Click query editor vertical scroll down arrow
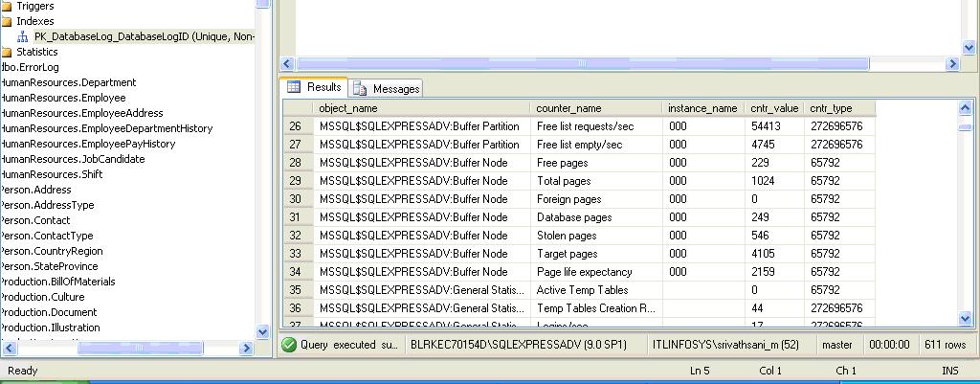Viewport: 980px width, 384px height. tap(969, 48)
